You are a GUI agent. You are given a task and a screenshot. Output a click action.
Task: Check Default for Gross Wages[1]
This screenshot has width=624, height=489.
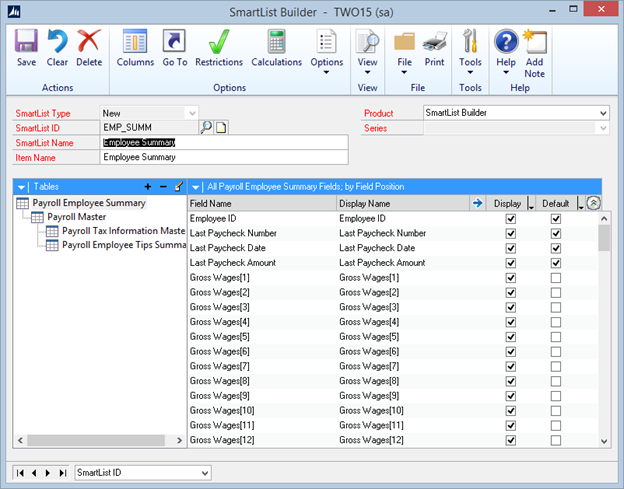pos(556,278)
